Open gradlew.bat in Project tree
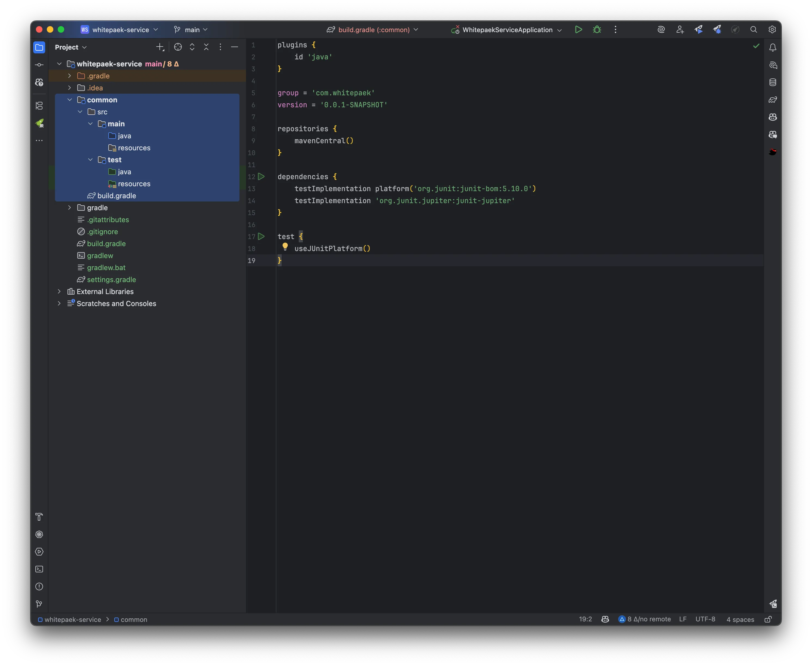Screen dimensions: 812x666 (106, 268)
